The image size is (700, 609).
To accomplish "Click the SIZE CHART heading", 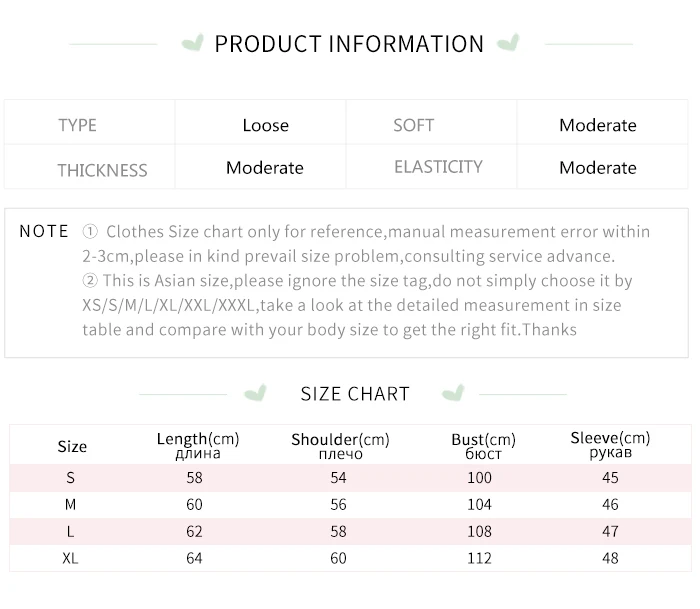I will pyautogui.click(x=355, y=394).
